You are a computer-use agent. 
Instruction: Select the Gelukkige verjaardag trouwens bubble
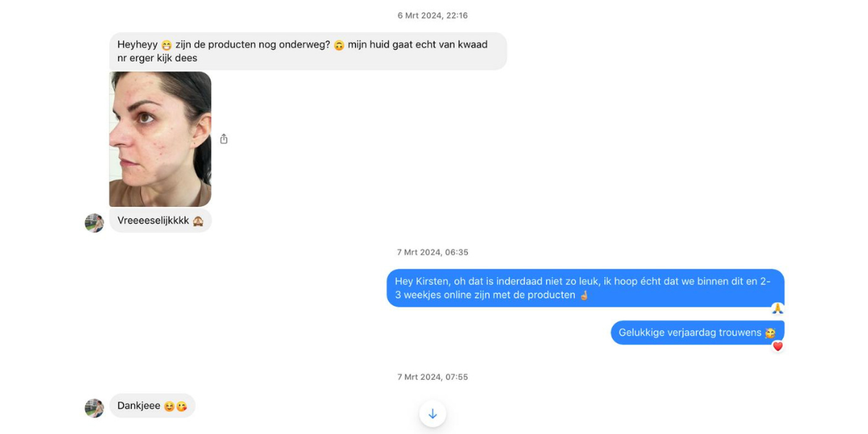[x=697, y=333]
